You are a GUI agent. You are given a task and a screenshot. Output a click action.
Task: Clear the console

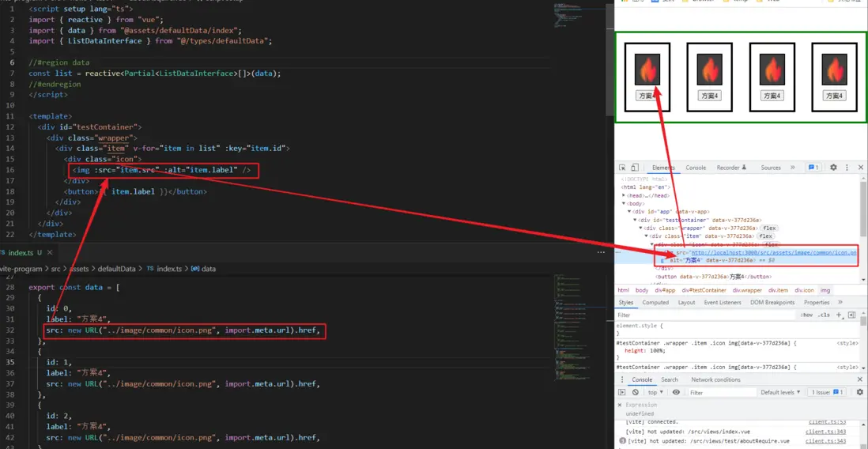[x=636, y=392]
